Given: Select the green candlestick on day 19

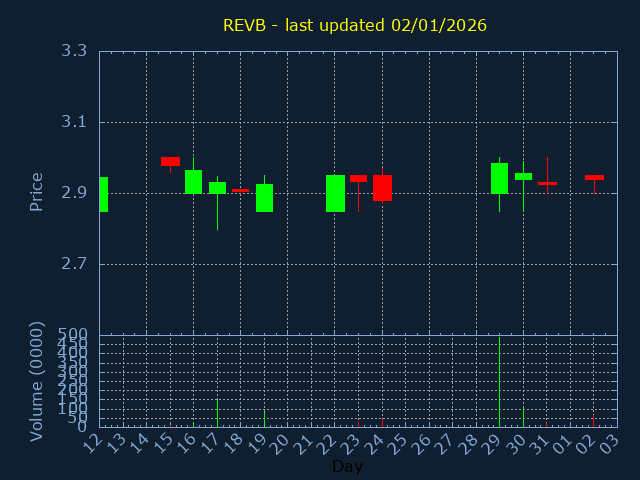Looking at the screenshot, I should click(264, 197).
